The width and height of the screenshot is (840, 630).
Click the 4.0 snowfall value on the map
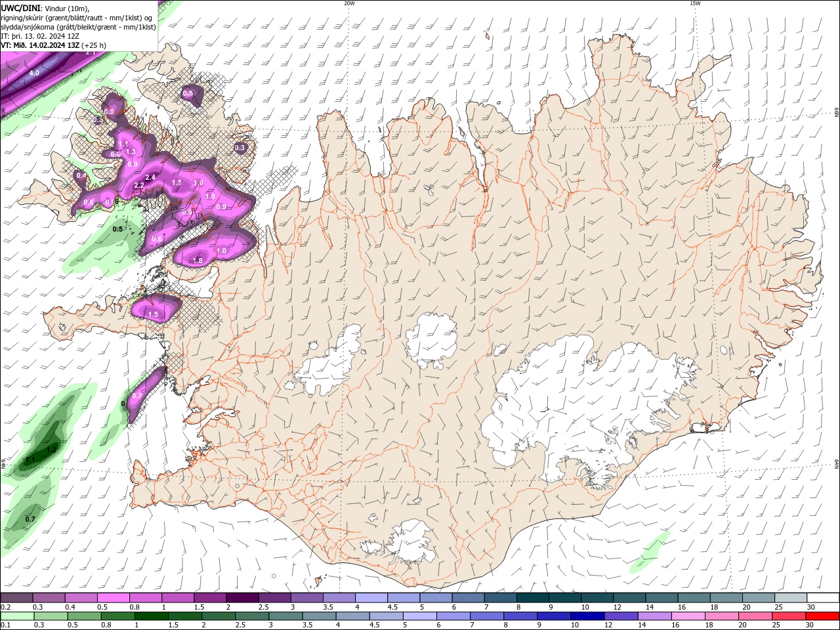point(34,73)
